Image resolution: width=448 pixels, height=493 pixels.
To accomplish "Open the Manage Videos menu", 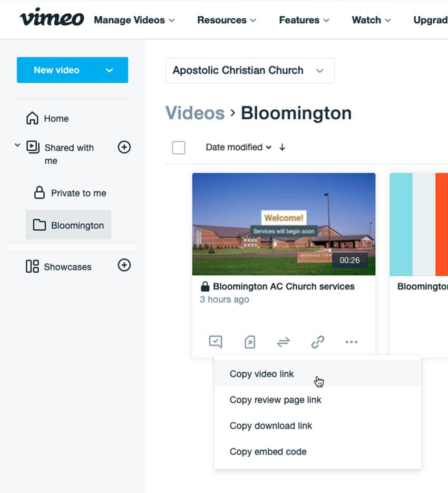I will 134,20.
